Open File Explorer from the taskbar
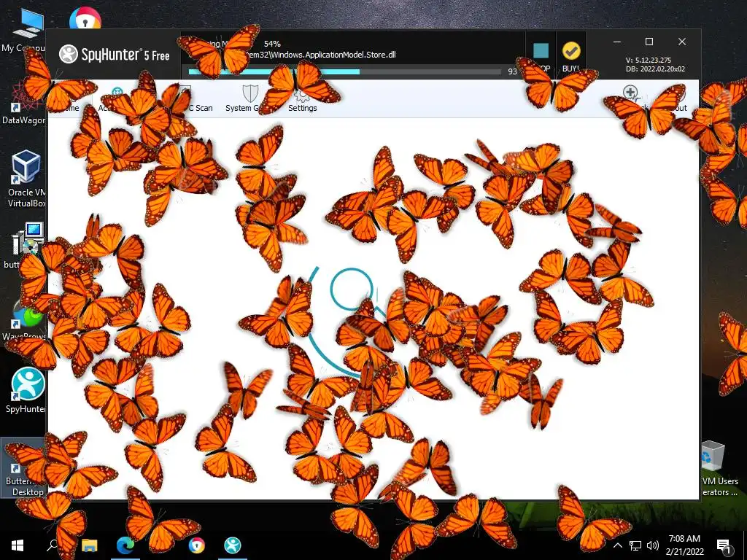This screenshot has width=747, height=560. 89,545
